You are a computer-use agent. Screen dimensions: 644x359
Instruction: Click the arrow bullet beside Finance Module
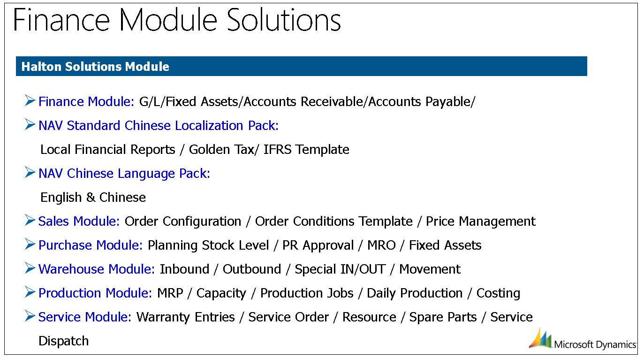click(30, 100)
